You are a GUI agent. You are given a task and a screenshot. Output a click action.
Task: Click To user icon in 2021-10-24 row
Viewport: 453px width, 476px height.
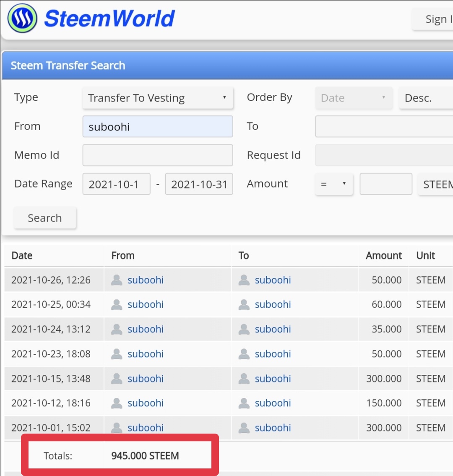pyautogui.click(x=244, y=329)
